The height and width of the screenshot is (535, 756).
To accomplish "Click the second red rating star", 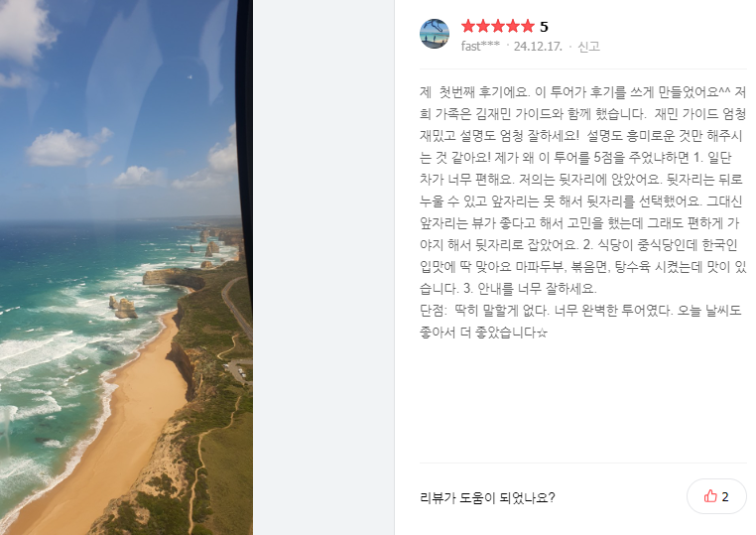I will pos(483,26).
